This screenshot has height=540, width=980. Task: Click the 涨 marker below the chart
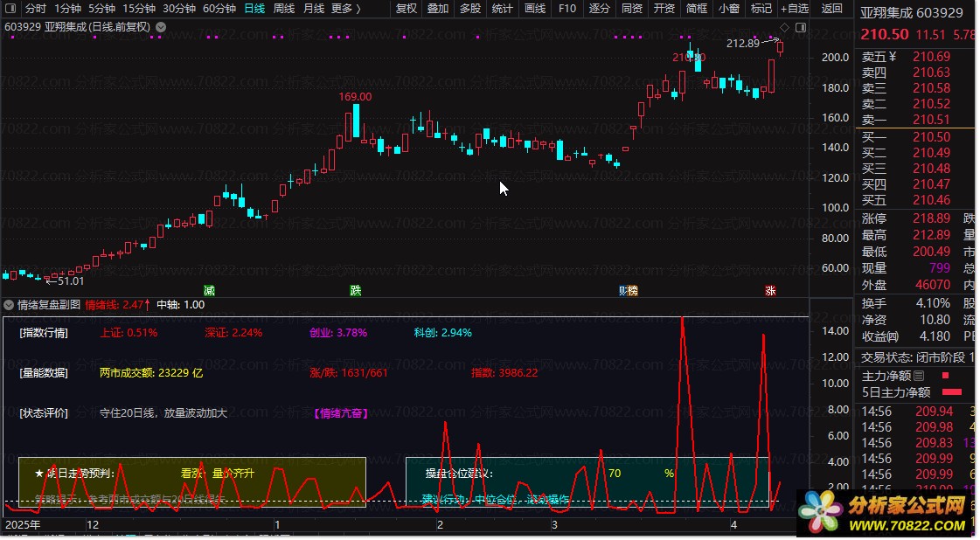point(770,290)
